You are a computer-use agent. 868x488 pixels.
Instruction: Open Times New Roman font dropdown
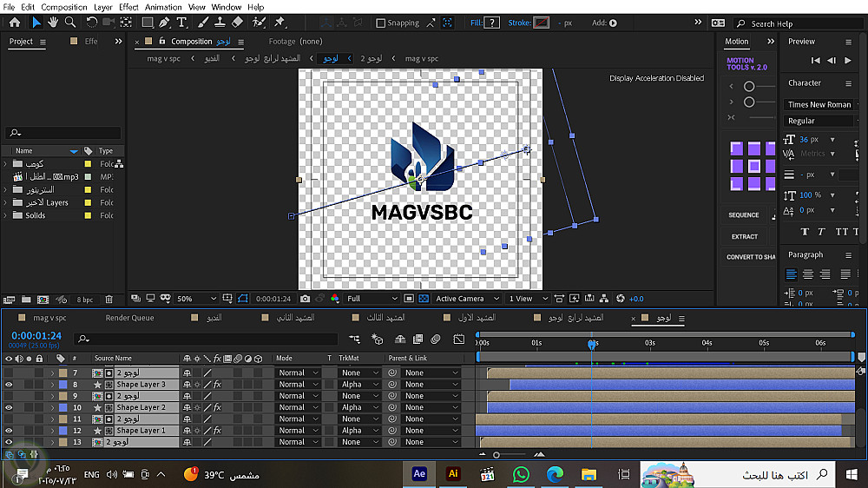pyautogui.click(x=821, y=104)
